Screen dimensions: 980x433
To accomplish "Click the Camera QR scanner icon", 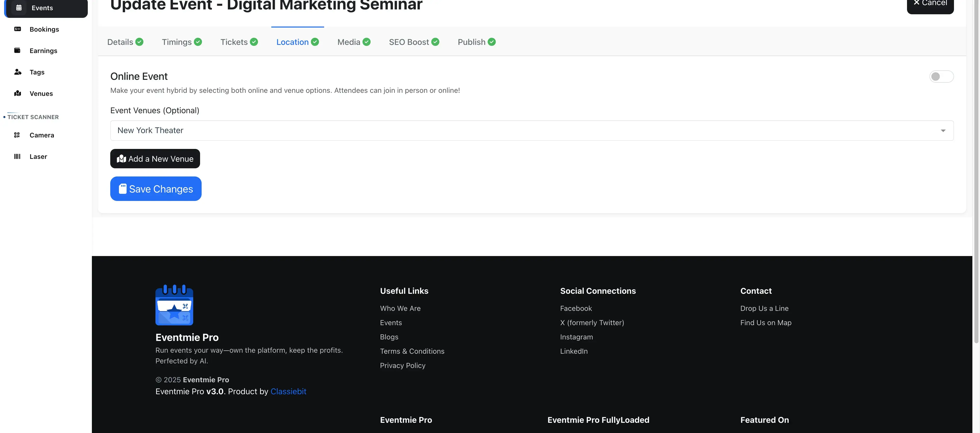I will pos(17,135).
